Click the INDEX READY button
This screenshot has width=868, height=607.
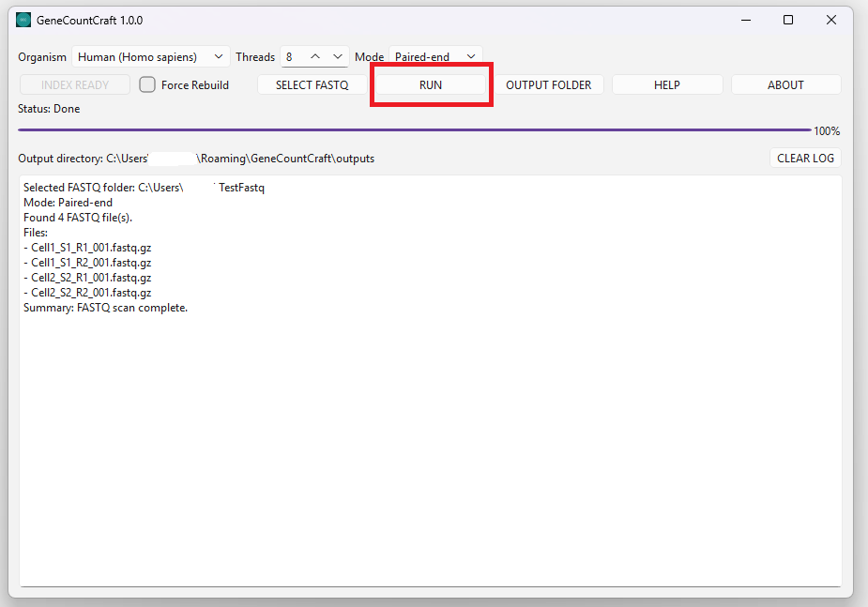pyautogui.click(x=74, y=84)
